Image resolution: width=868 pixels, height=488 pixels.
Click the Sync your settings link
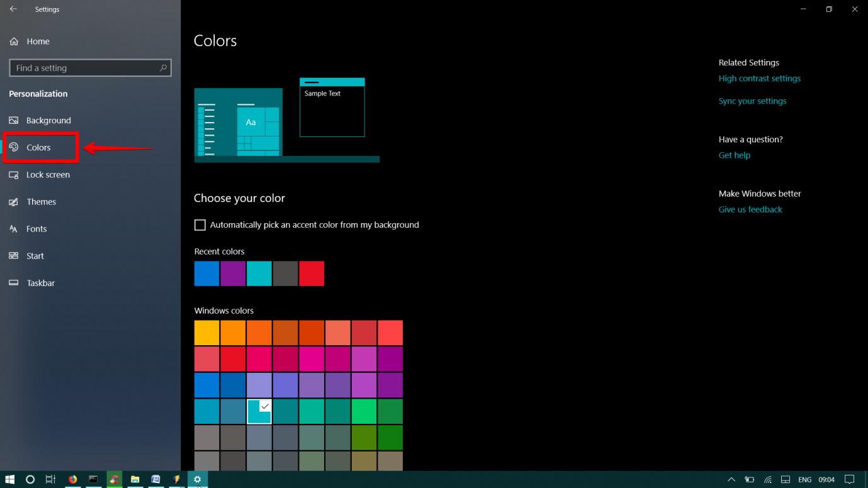752,101
